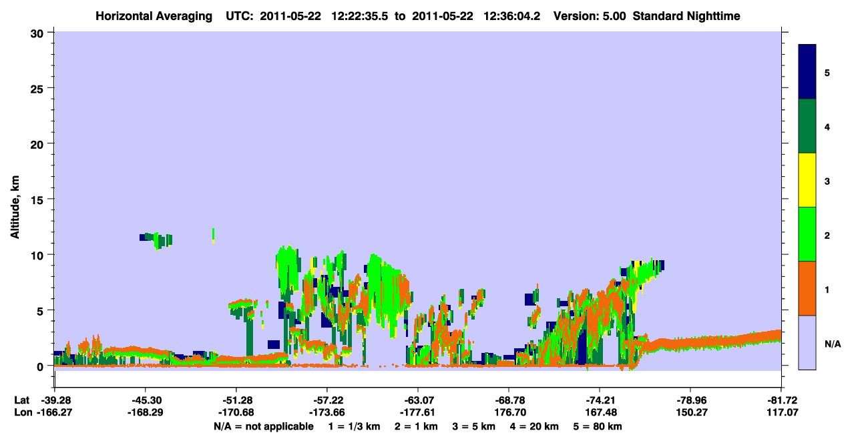Viewport: 868px width, 445px height.
Task: Click the legend text '1 = 1/3 km'
Action: click(355, 426)
